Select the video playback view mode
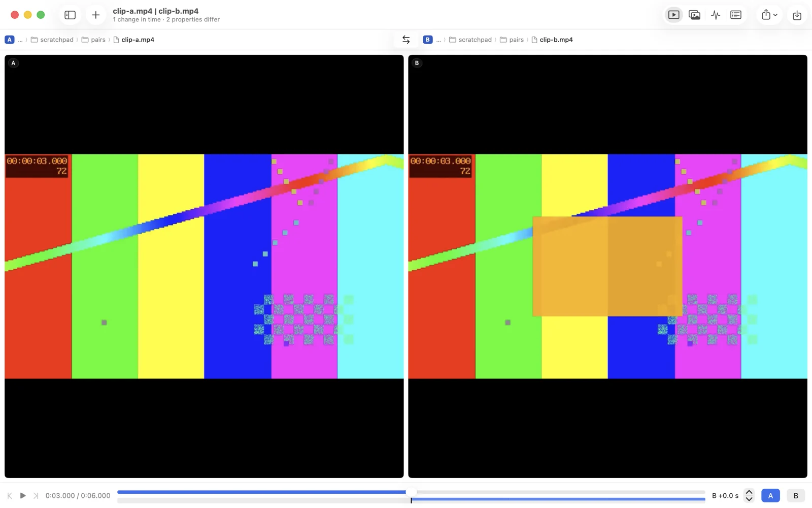812x508 pixels. pos(673,15)
